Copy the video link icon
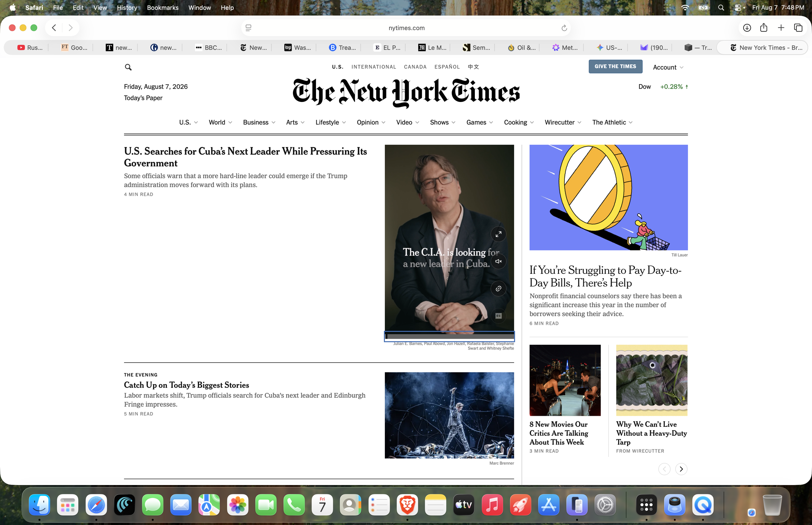The image size is (812, 525). click(498, 289)
